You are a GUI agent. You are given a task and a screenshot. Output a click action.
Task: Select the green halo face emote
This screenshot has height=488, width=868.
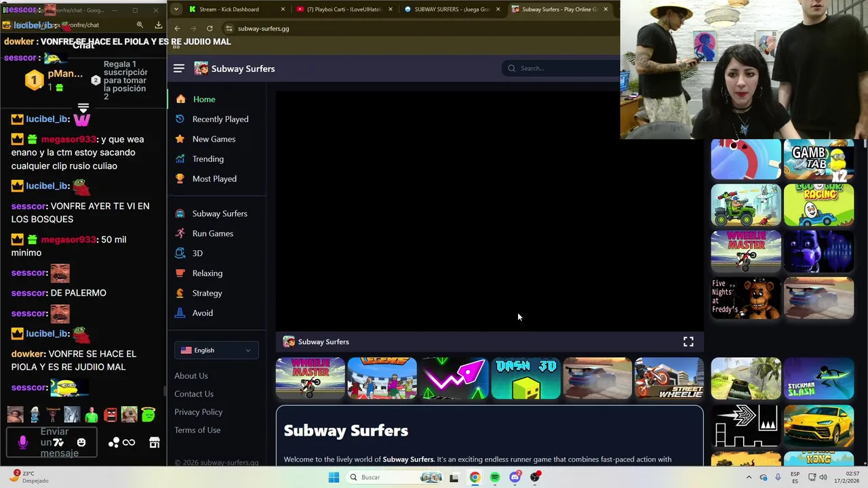coord(149,414)
